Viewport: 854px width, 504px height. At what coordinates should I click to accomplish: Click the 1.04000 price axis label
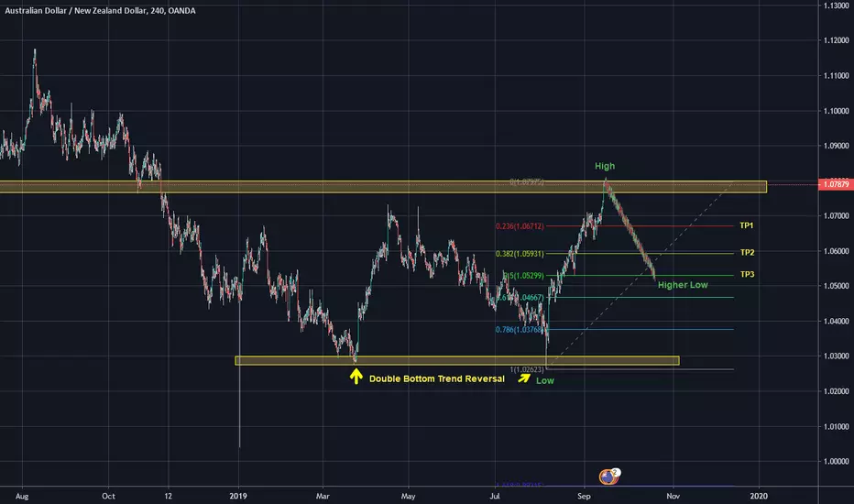[836, 321]
